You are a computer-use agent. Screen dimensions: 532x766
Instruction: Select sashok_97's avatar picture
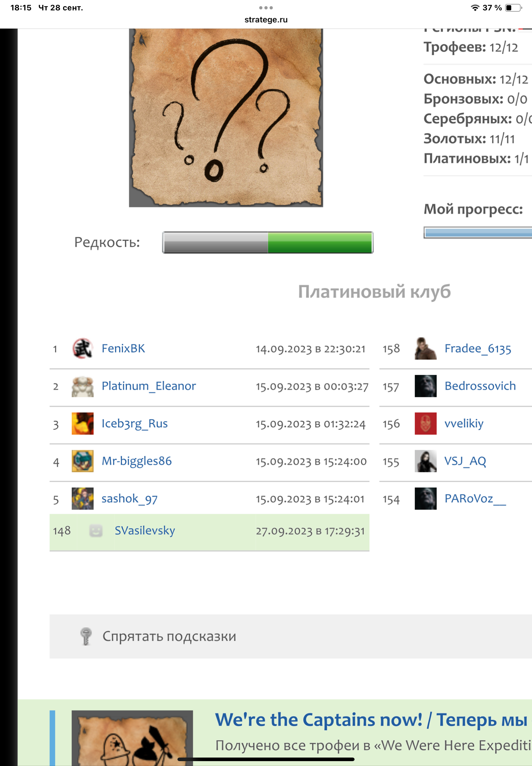pyautogui.click(x=82, y=499)
